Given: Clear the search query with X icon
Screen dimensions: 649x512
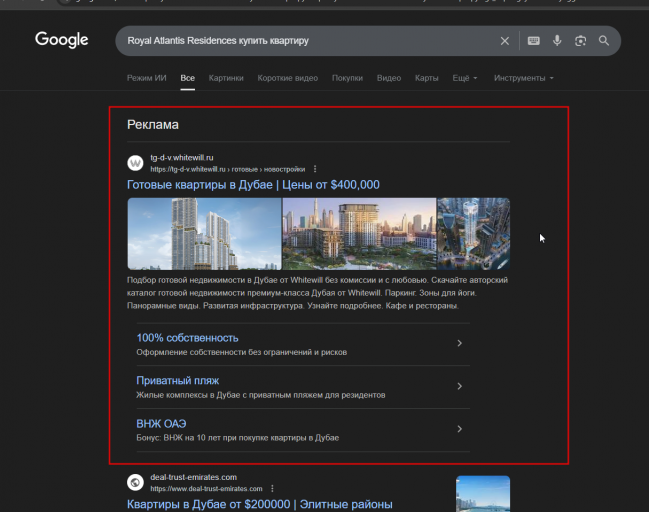Looking at the screenshot, I should pos(505,41).
